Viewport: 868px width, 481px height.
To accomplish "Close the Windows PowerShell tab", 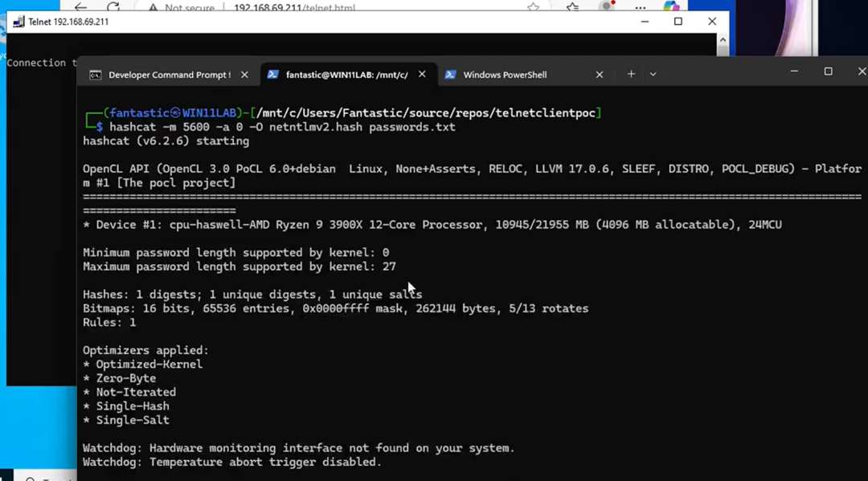I will pos(599,75).
